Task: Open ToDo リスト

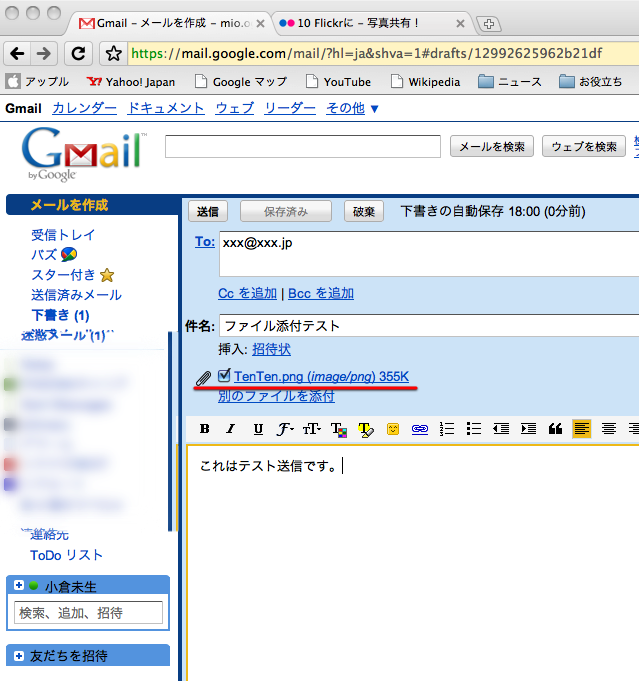Action: tap(66, 555)
